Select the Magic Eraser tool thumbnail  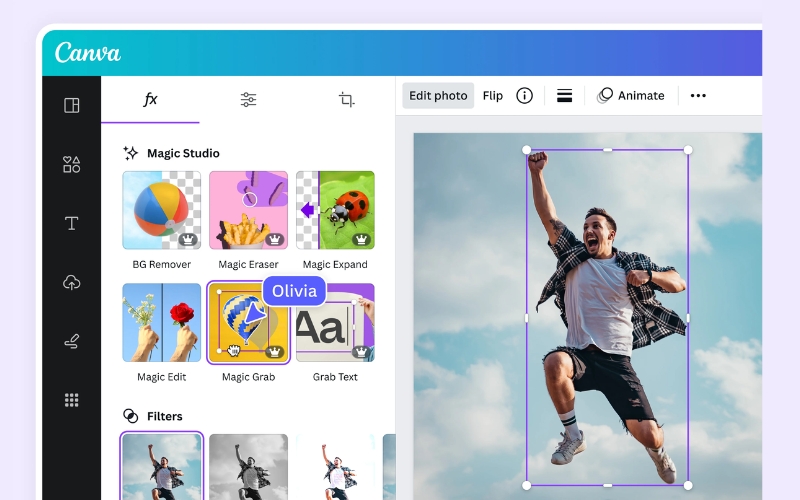point(248,210)
